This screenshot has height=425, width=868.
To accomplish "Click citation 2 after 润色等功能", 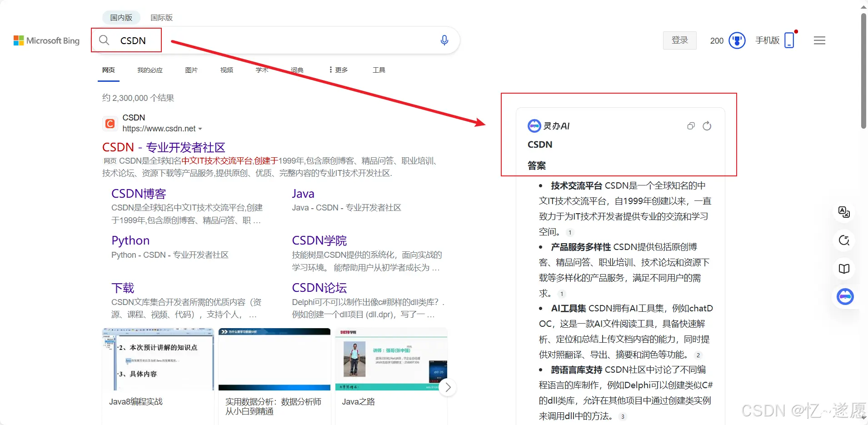I will tap(698, 355).
